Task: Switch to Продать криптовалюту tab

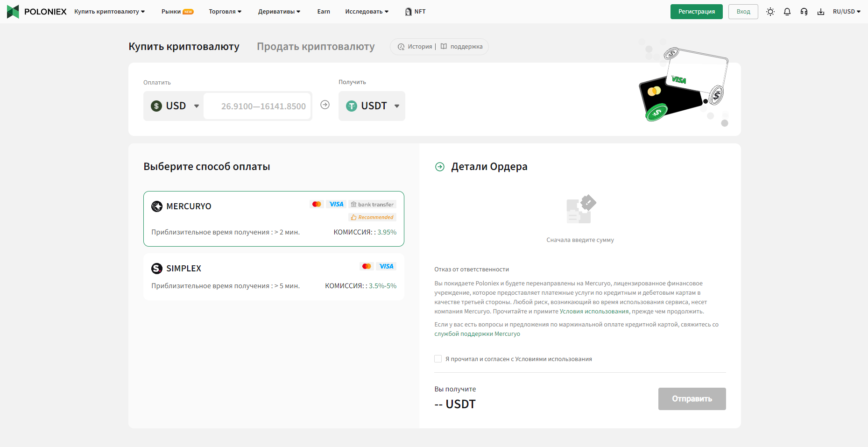Action: [316, 47]
